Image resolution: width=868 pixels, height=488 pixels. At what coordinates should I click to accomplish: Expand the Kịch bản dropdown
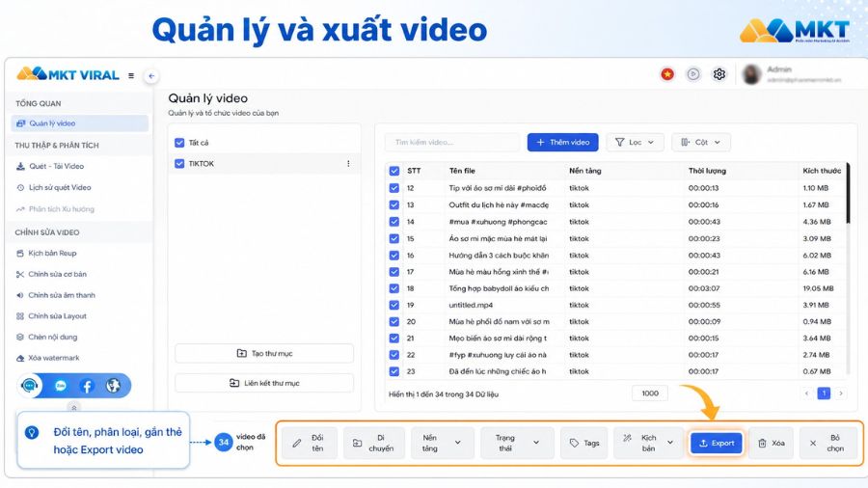coord(647,443)
